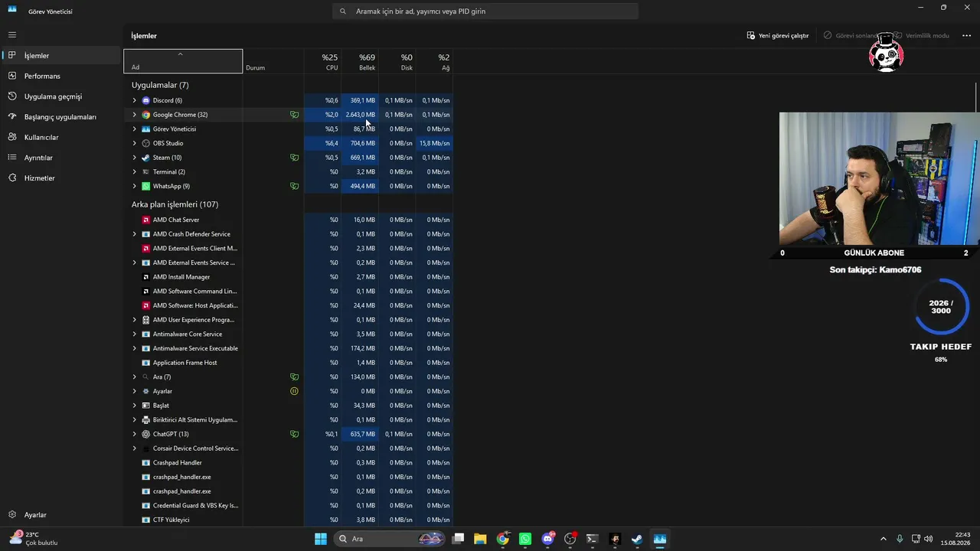
Task: Click the AMD Install Manager icon
Action: coord(146,277)
